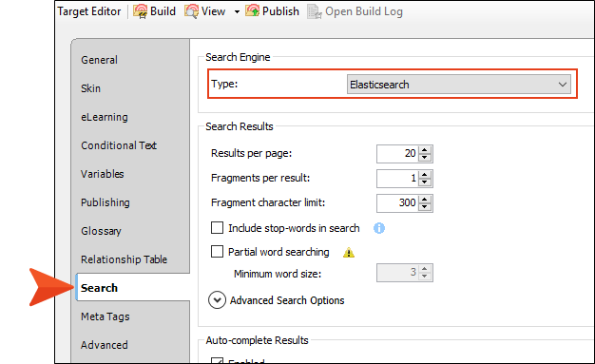Click the Build toolbar button

(x=154, y=11)
